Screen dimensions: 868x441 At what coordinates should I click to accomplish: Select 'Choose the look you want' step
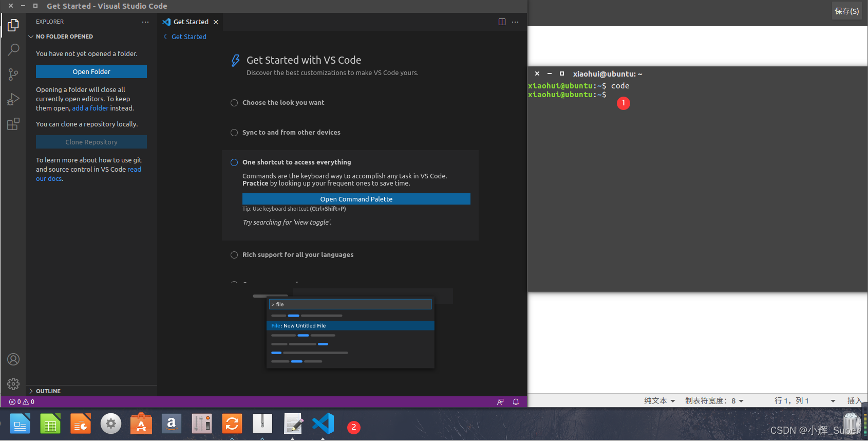pos(284,103)
